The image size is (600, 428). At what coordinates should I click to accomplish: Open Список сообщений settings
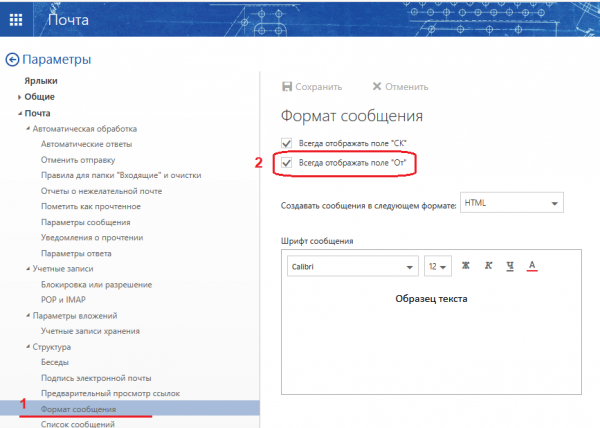(78, 424)
